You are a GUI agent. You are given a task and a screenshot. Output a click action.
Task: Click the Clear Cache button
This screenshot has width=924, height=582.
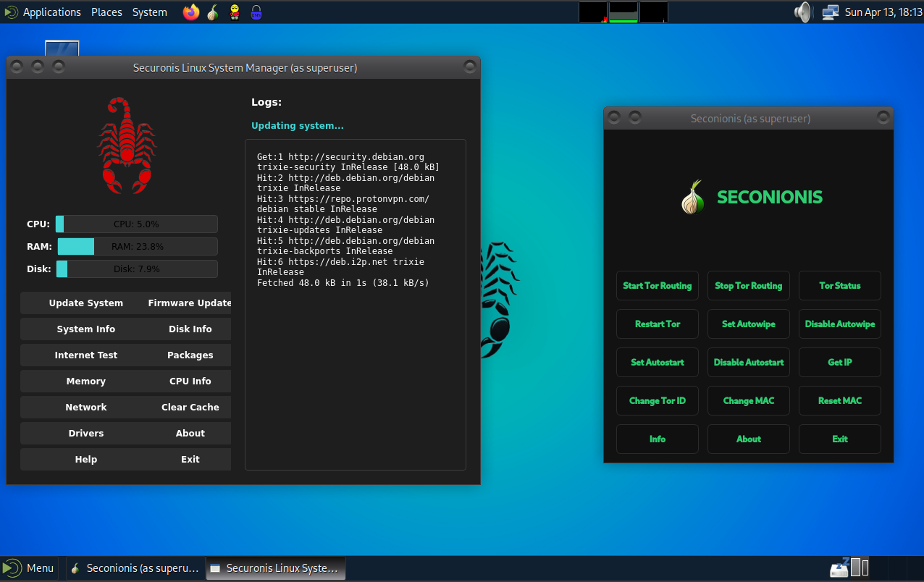coord(190,408)
